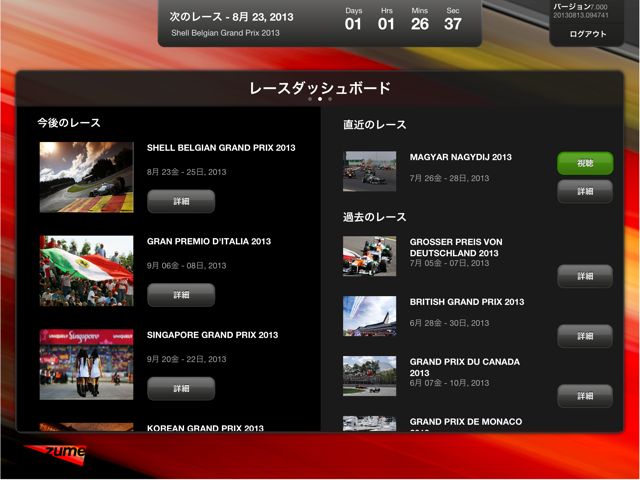Click date 7月 26金 - 28日, 2013
Image resolution: width=640 pixels, height=480 pixels.
pos(449,178)
